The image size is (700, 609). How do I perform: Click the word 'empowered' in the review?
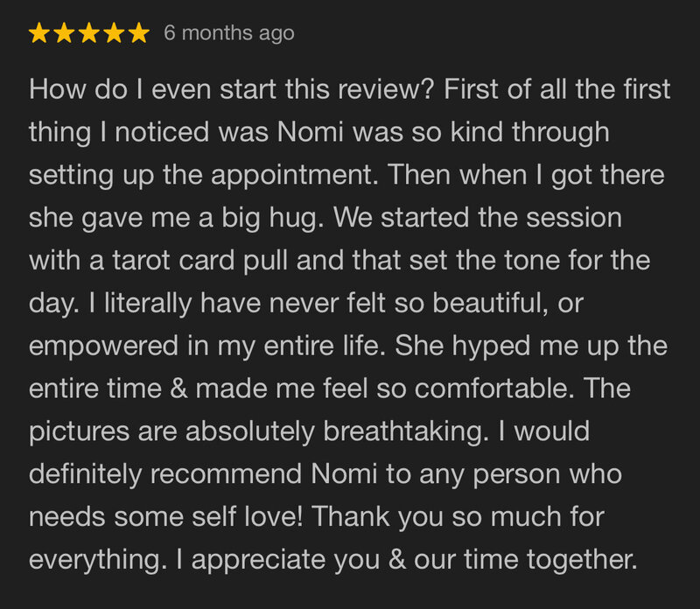pyautogui.click(x=103, y=346)
